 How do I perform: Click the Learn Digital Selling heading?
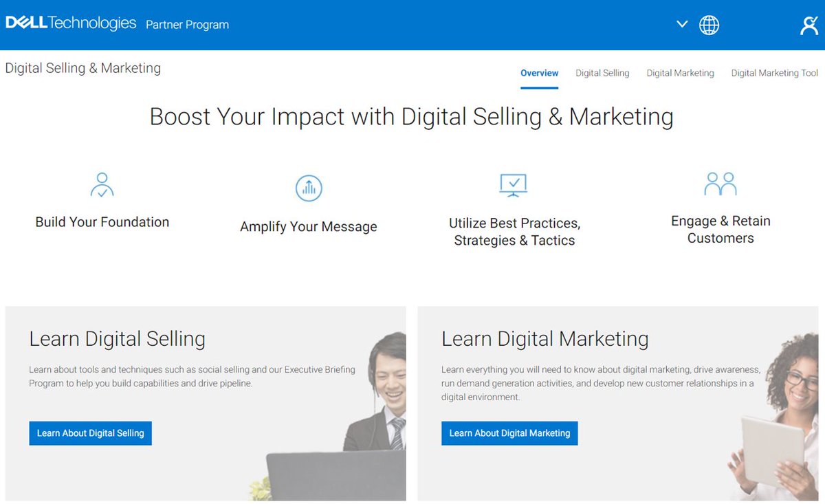click(117, 339)
